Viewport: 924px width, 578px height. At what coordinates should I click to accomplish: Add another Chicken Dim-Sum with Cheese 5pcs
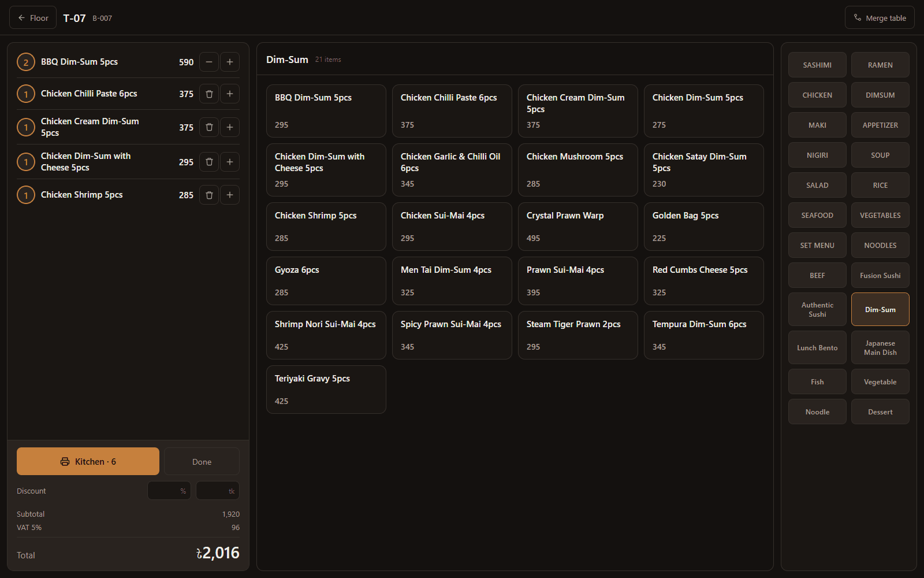click(x=230, y=162)
